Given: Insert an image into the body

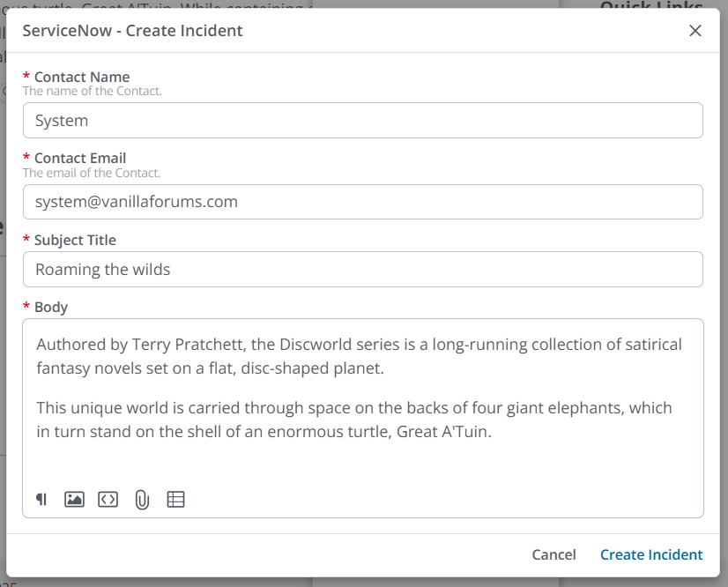Looking at the screenshot, I should coord(74,500).
